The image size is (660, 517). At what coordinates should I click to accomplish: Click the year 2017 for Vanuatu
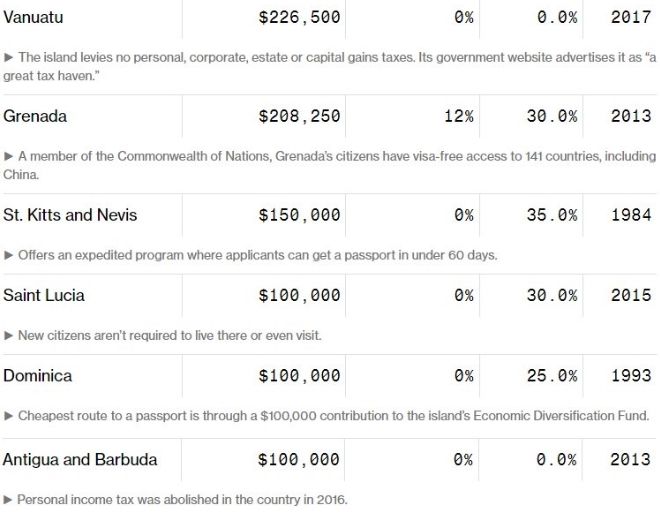631,17
